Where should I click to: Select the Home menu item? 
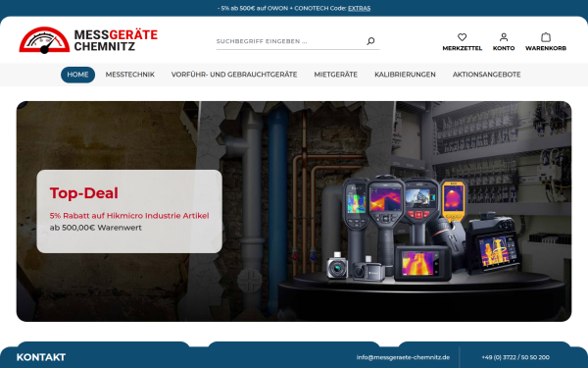(77, 75)
